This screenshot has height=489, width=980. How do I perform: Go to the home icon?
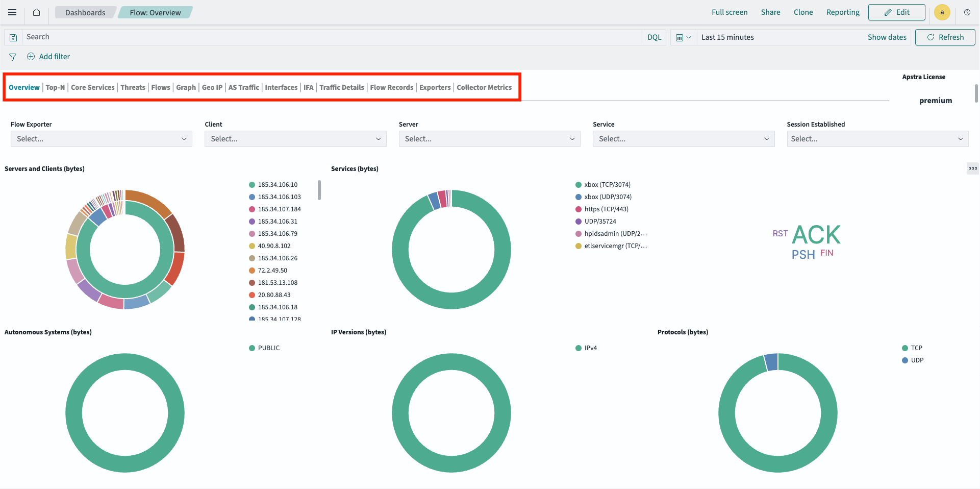(x=37, y=12)
